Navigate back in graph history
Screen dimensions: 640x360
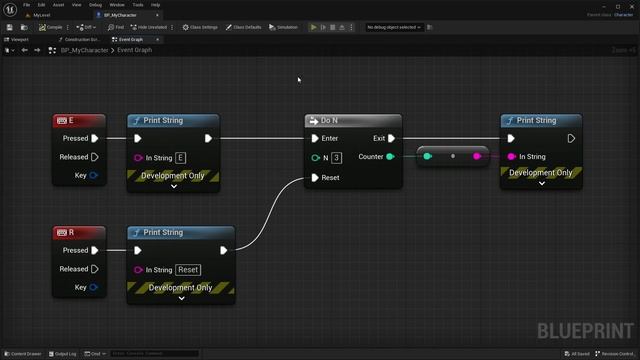coord(24,50)
